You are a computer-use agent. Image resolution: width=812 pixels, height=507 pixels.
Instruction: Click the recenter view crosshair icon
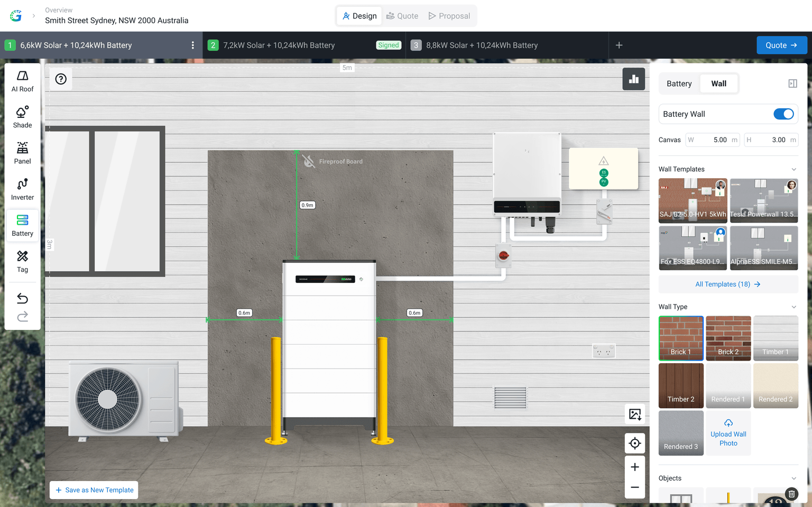pyautogui.click(x=634, y=444)
